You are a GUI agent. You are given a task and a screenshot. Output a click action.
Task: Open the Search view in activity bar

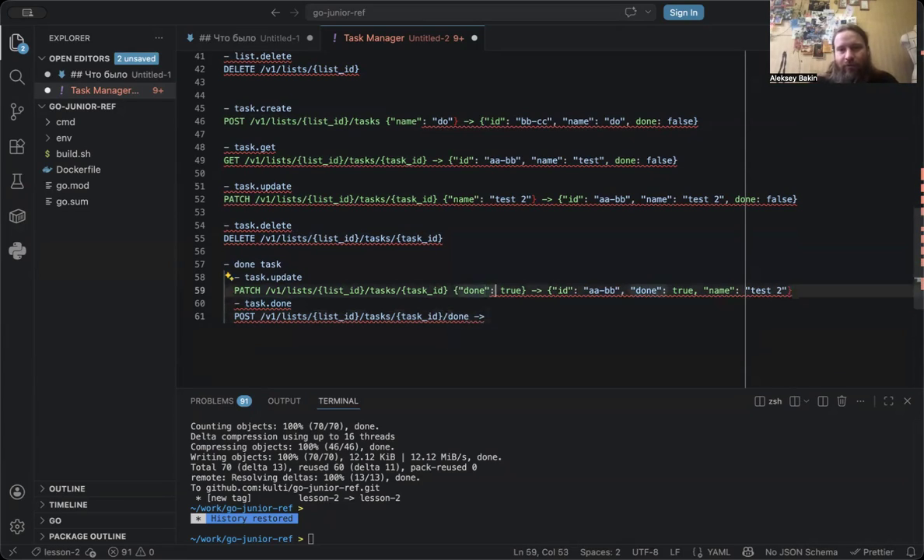(17, 77)
